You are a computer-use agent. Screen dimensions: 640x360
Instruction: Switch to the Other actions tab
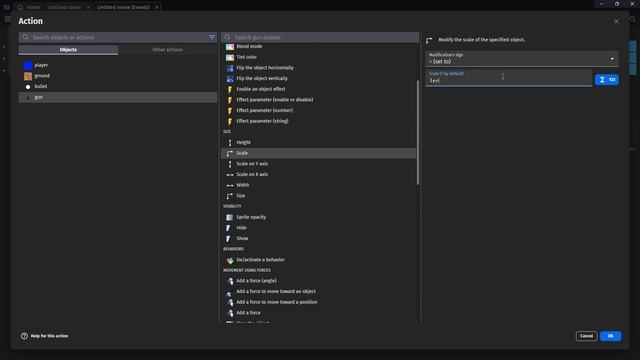167,50
